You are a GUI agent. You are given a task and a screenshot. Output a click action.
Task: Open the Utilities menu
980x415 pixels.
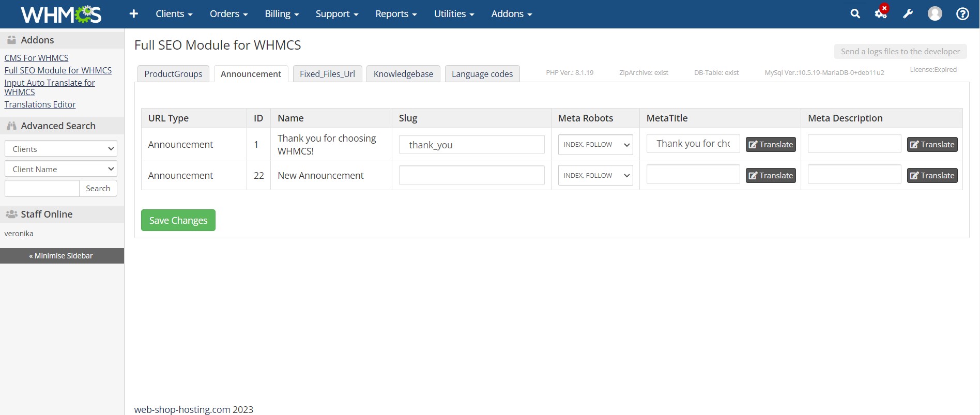(x=454, y=14)
